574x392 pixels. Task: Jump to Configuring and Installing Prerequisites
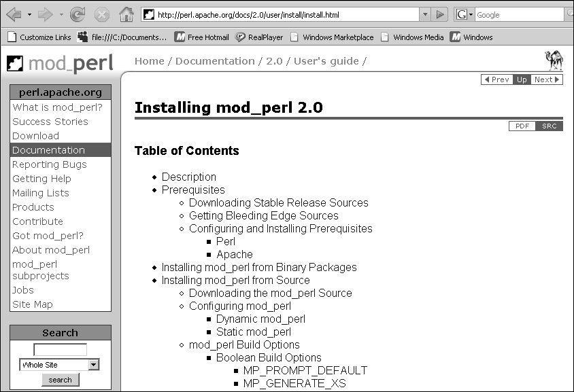click(x=281, y=228)
